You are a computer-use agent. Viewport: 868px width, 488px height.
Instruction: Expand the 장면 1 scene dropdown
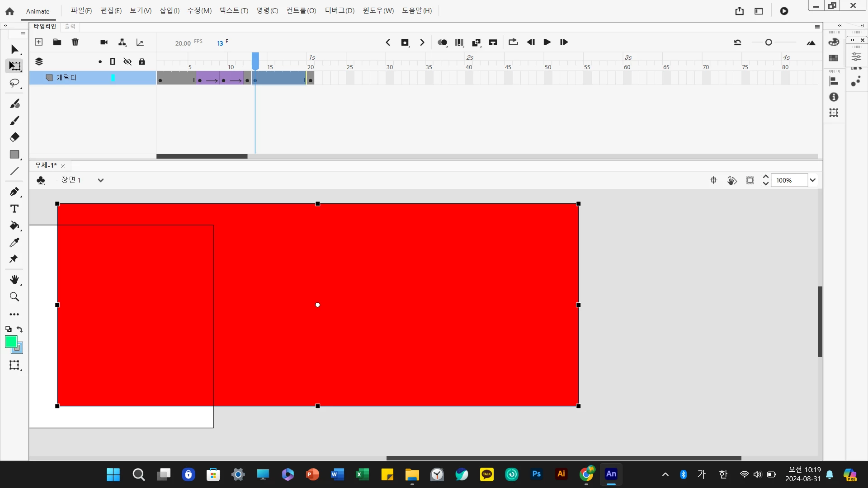[x=100, y=180]
